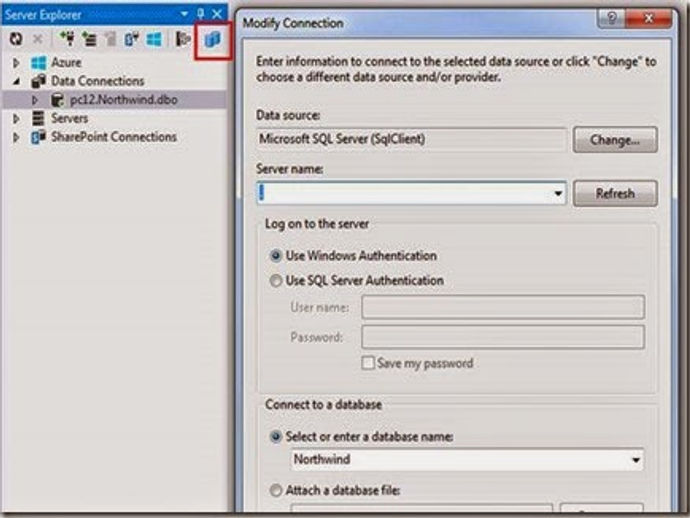
Task: Click the Connect to Server icon with green plus
Action: 90,39
